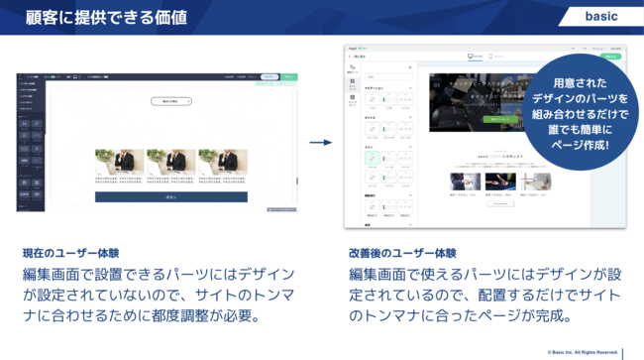Viewport: 644px width, 360px height.
Task: Open the section parts grid icon in right editor
Action: tap(353, 81)
